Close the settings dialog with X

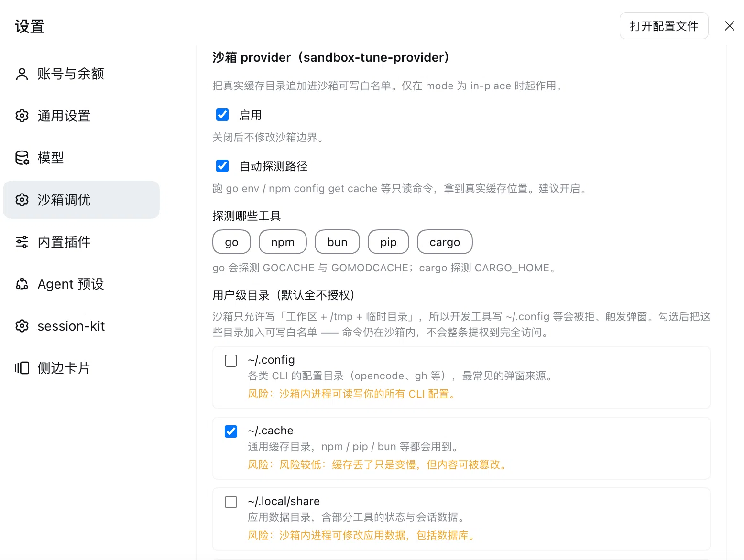(730, 26)
